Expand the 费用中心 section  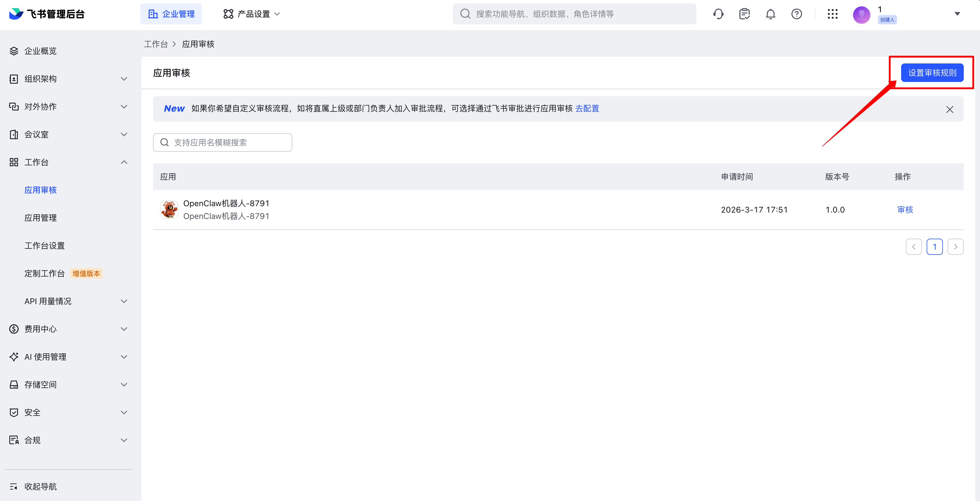(x=41, y=329)
